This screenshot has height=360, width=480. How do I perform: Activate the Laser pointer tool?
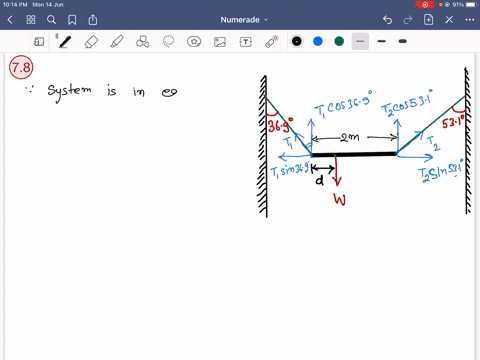tap(271, 42)
